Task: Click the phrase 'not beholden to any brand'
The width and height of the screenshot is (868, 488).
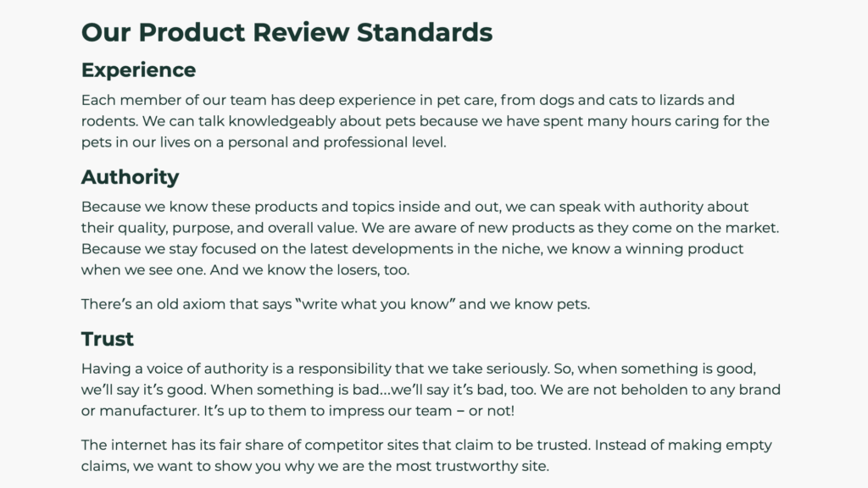Action: (x=687, y=390)
